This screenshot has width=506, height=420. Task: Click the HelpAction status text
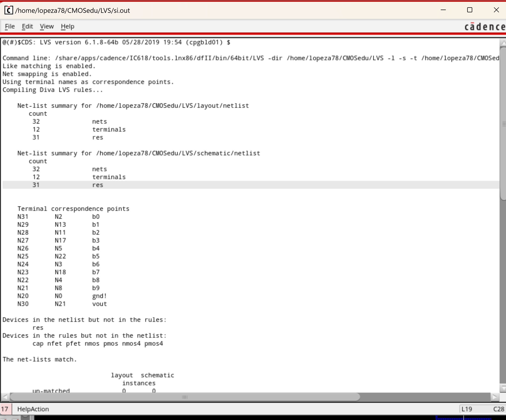[33, 409]
